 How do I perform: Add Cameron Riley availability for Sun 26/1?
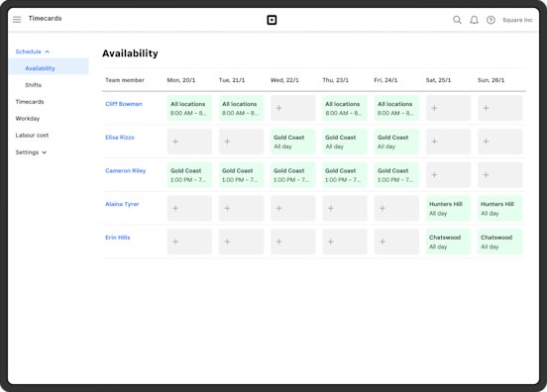pyautogui.click(x=499, y=175)
